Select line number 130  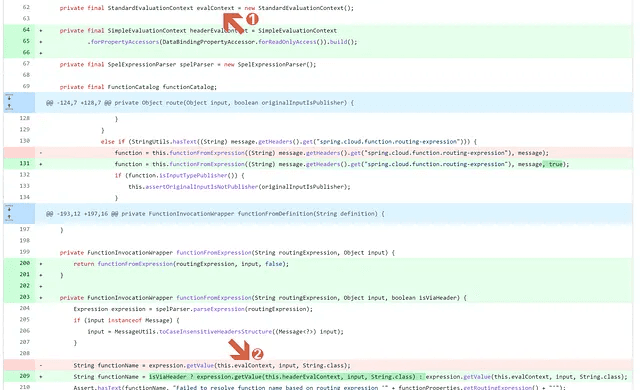tap(24, 141)
